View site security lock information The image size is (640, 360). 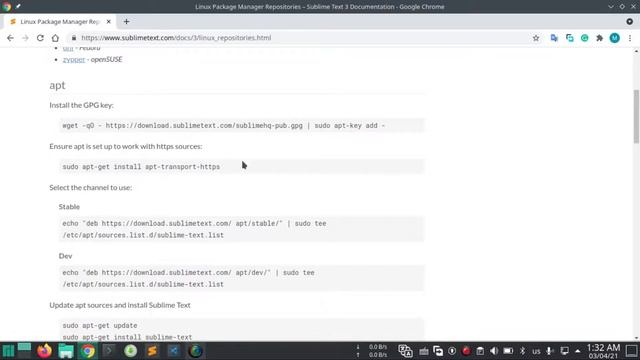(x=74, y=38)
